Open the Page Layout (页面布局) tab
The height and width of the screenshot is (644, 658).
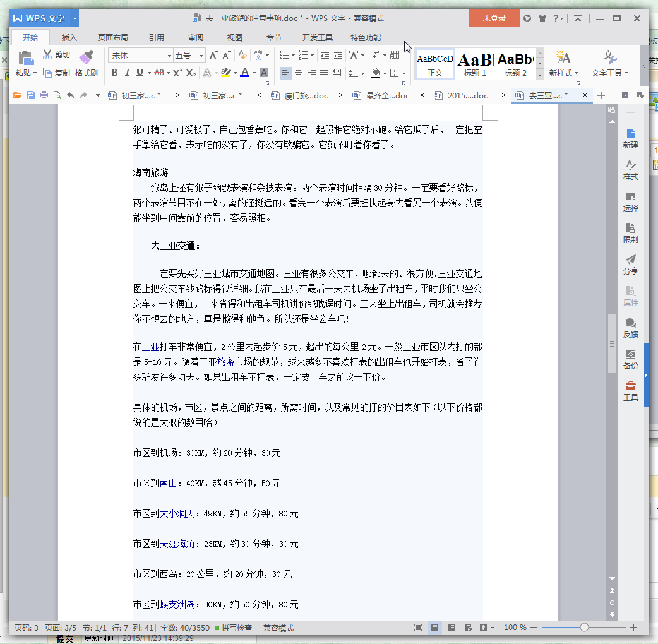112,38
